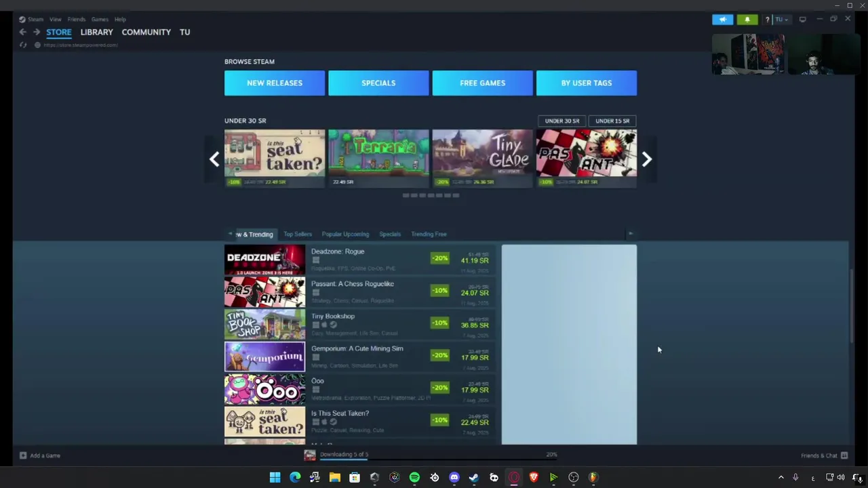Open Microsoft Store from taskbar

355,477
